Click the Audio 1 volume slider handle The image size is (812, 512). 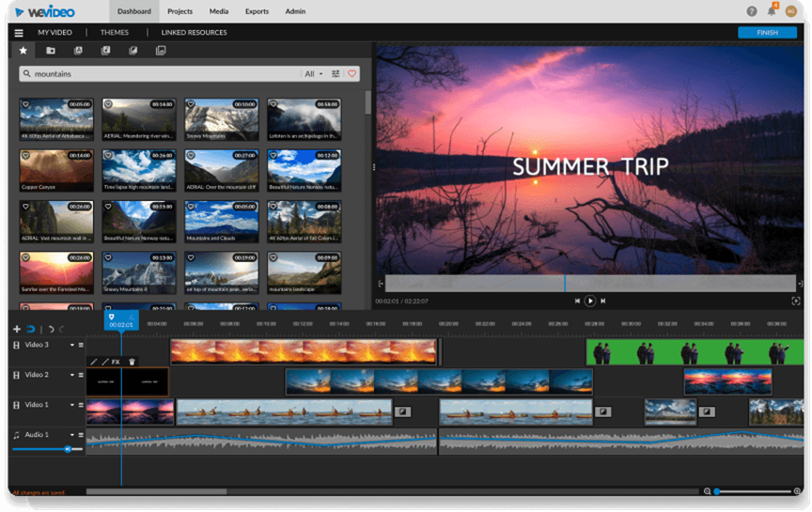[x=68, y=449]
